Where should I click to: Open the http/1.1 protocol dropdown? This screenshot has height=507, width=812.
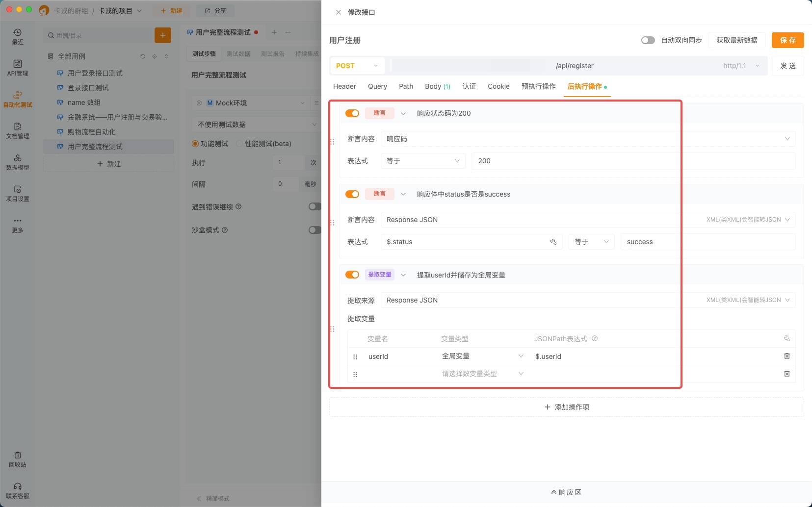point(741,66)
